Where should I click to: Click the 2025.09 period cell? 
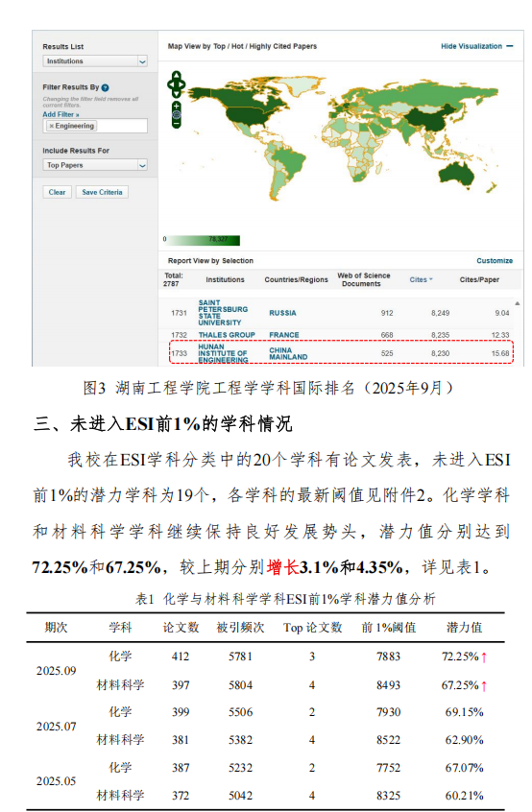point(56,671)
